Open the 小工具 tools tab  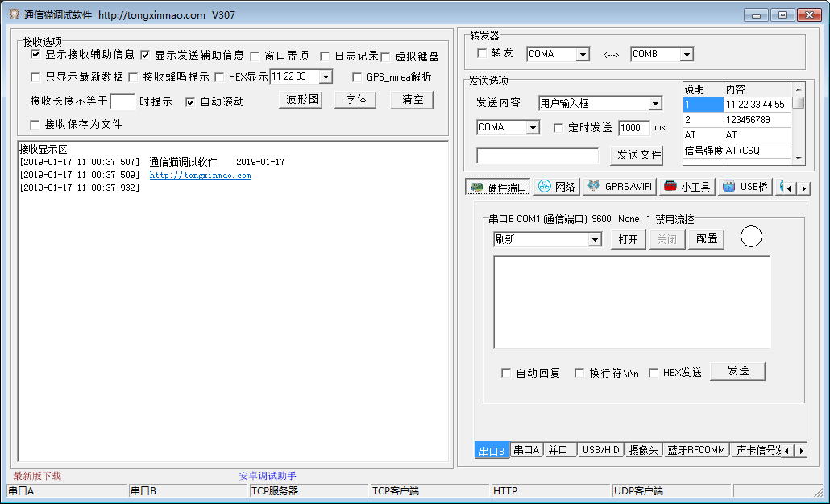[x=687, y=187]
